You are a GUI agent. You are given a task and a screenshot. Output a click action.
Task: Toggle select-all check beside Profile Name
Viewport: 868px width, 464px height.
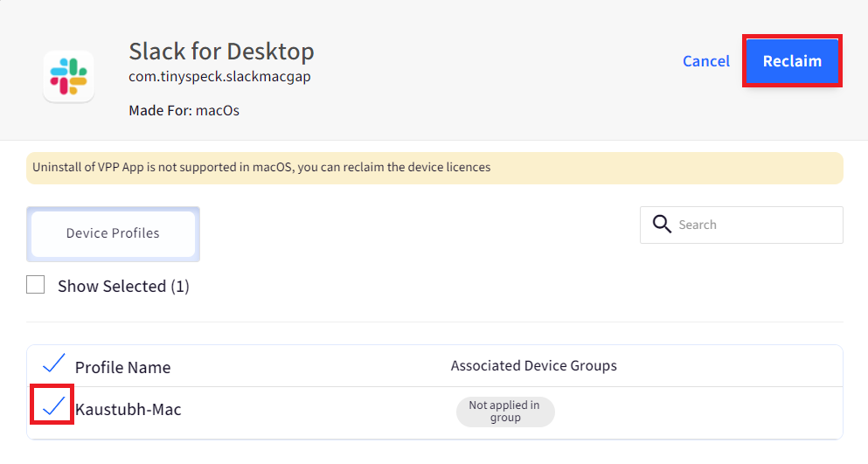[x=53, y=364]
